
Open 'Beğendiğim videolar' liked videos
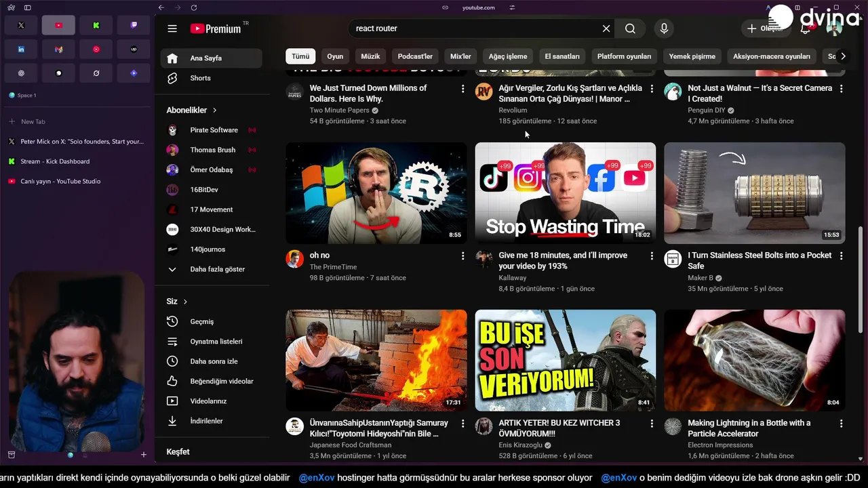point(212,381)
